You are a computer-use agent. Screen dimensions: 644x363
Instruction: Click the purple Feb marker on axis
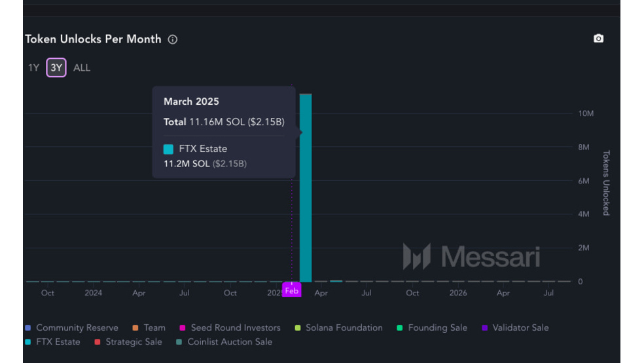coord(292,290)
